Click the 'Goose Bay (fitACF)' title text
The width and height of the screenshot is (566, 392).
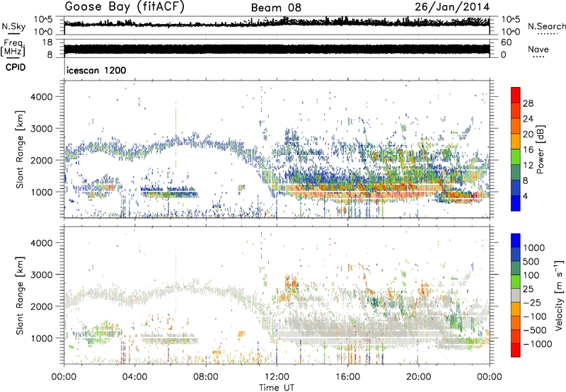click(x=125, y=7)
